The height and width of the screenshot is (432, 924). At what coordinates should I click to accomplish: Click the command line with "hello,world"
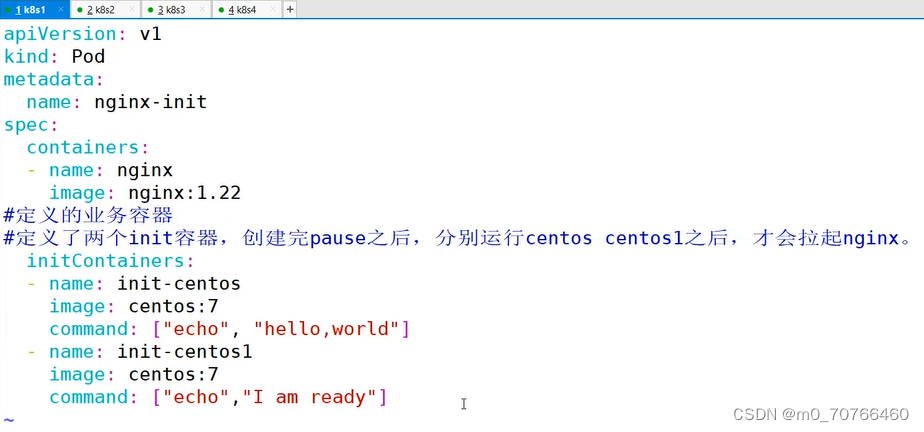tap(229, 329)
